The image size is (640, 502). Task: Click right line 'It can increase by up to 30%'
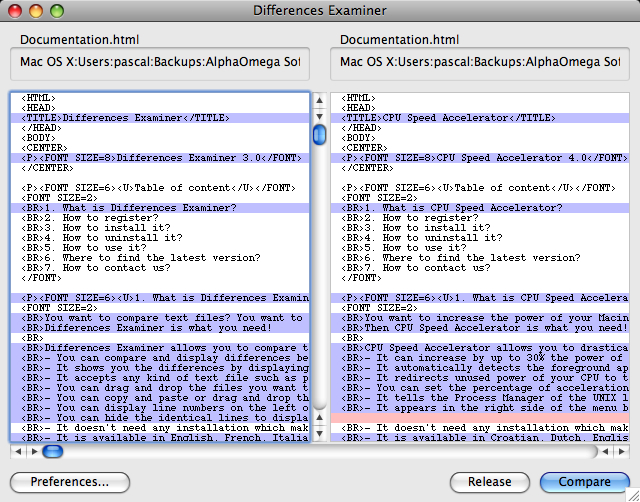point(480,358)
